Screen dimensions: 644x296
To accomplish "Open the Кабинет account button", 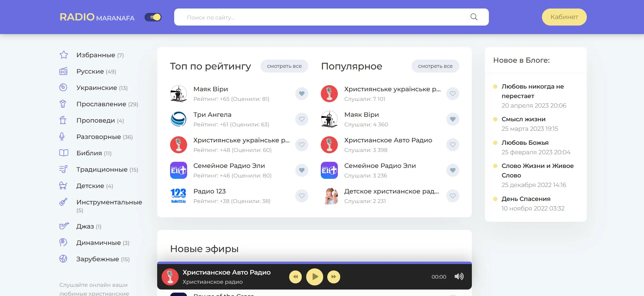I will coord(564,17).
